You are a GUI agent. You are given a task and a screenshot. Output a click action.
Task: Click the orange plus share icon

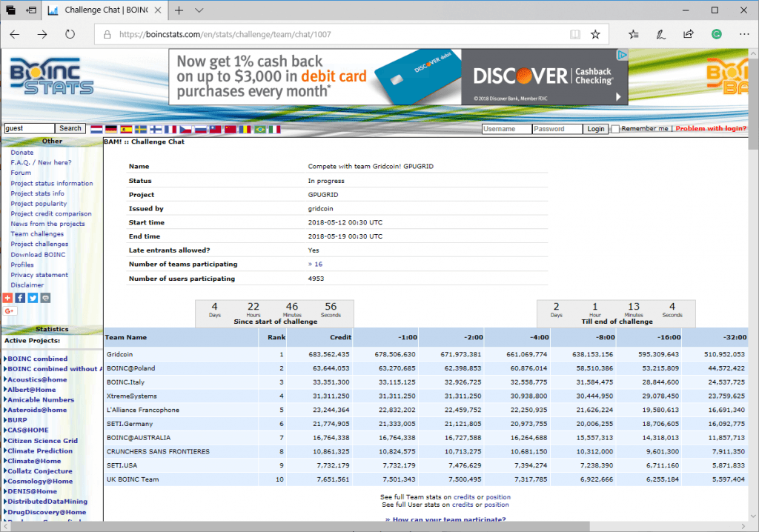click(7, 298)
